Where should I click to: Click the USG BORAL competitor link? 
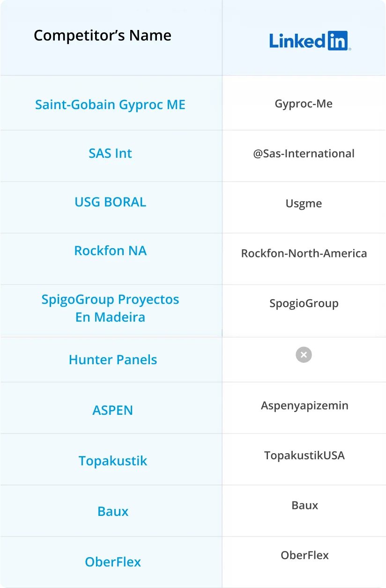click(110, 202)
